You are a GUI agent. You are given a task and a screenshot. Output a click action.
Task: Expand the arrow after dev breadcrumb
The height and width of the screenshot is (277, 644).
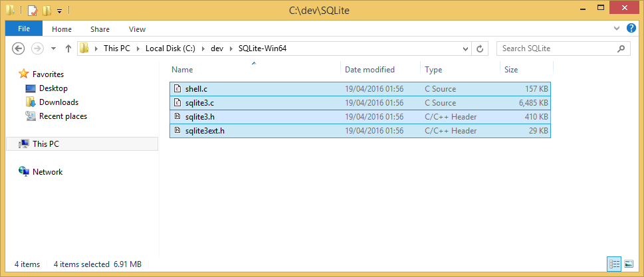pos(231,48)
